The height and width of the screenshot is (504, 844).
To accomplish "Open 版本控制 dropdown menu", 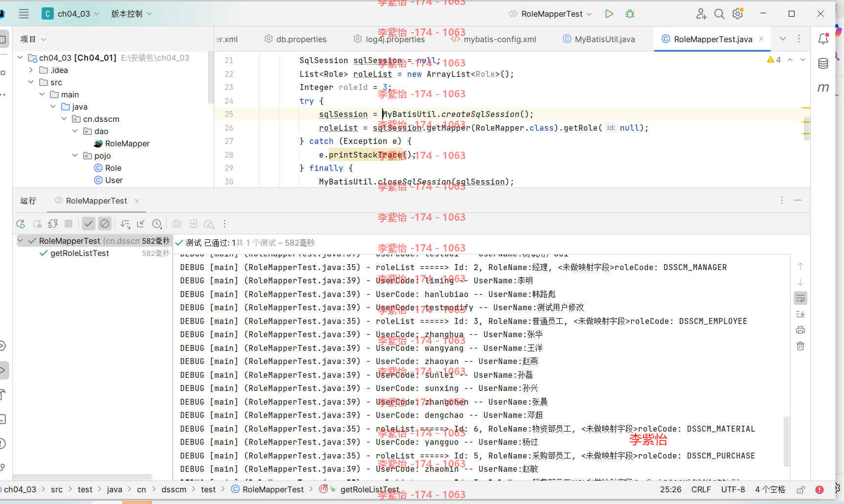I will (131, 14).
